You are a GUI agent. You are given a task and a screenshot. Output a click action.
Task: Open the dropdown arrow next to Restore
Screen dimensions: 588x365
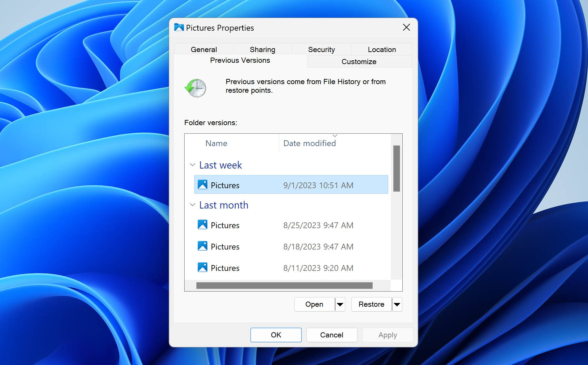pyautogui.click(x=397, y=304)
